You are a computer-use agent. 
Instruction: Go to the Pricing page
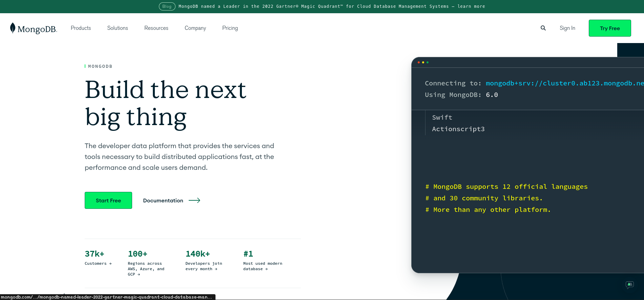click(x=230, y=28)
